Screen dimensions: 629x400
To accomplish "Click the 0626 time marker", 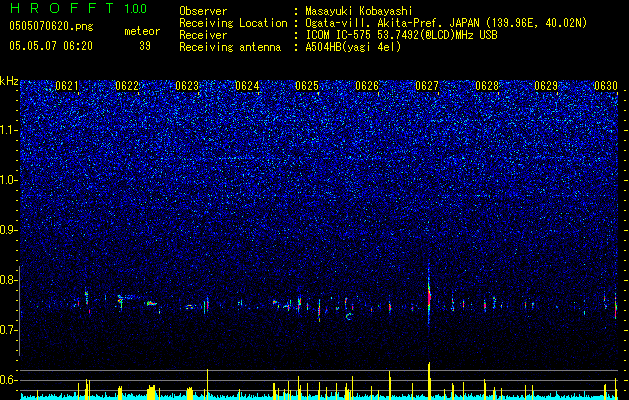I will point(367,86).
